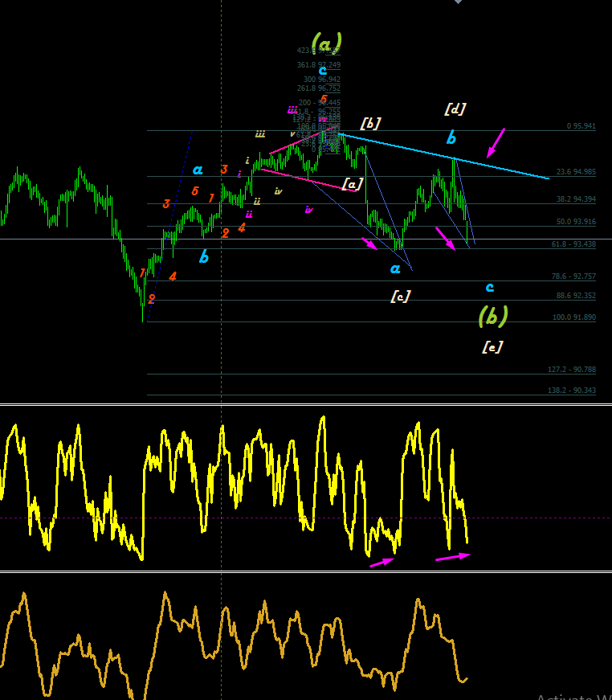The image size is (612, 700).
Task: Select the cyan descending trendline
Action: [x=444, y=156]
